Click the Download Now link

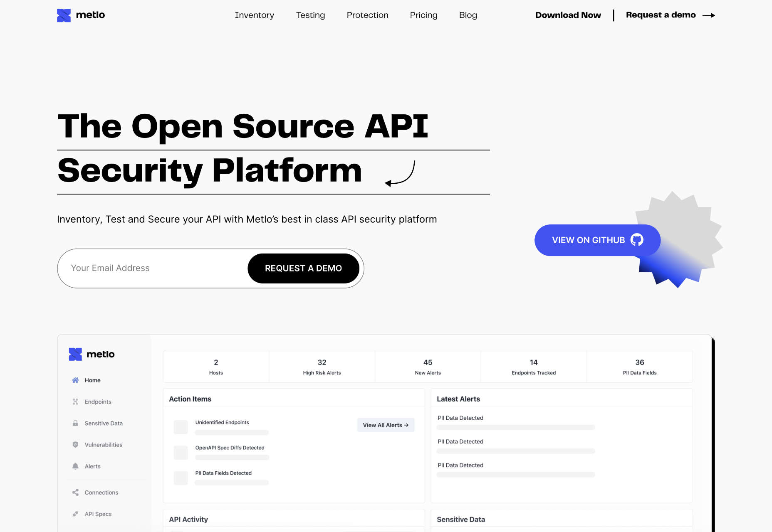pyautogui.click(x=568, y=15)
